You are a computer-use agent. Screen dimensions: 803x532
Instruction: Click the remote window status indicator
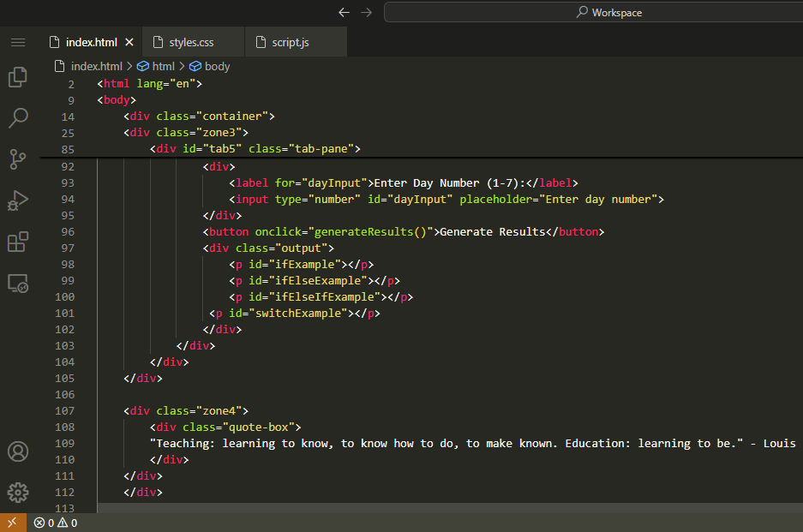coord(13,523)
